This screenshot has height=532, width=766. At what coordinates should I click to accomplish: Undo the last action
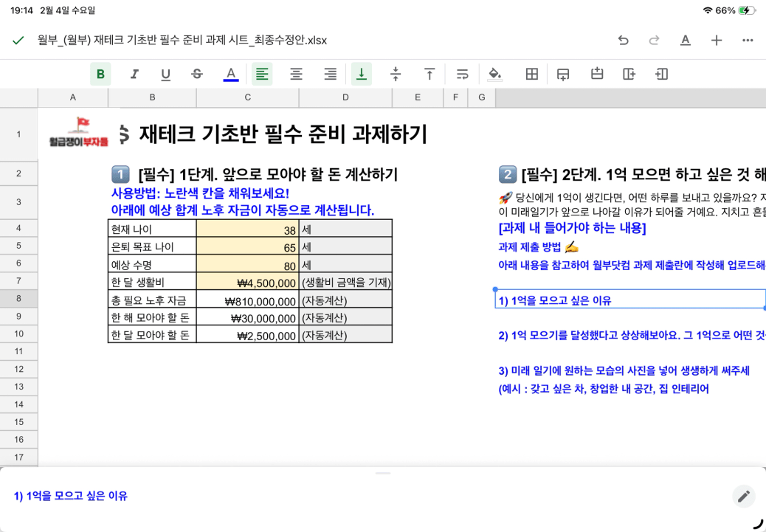[624, 41]
